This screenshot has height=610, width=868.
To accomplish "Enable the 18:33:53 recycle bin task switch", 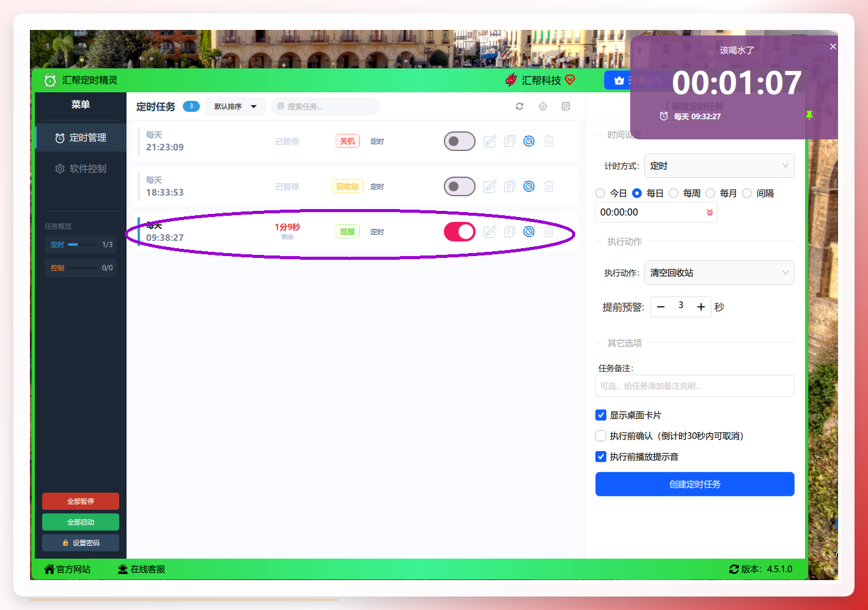I will [460, 186].
